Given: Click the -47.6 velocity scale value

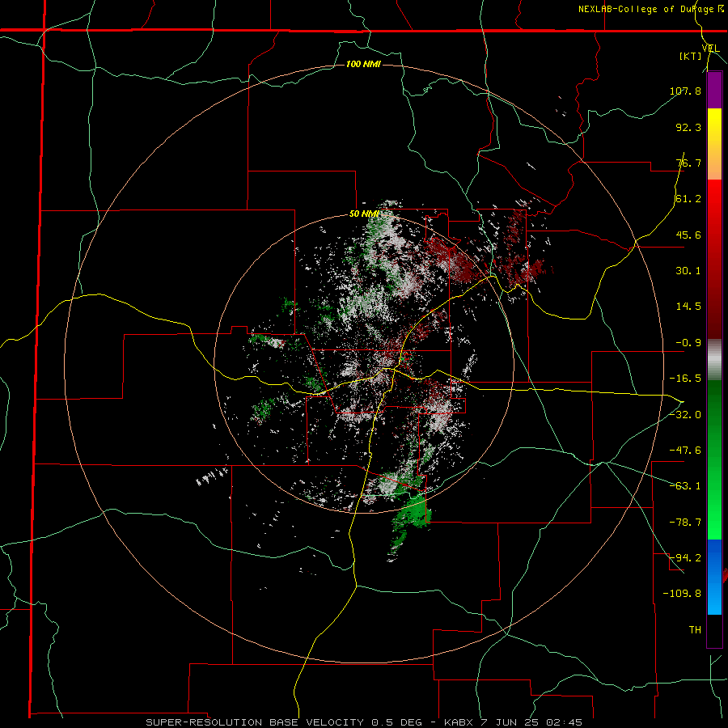Looking at the screenshot, I should pyautogui.click(x=685, y=451).
